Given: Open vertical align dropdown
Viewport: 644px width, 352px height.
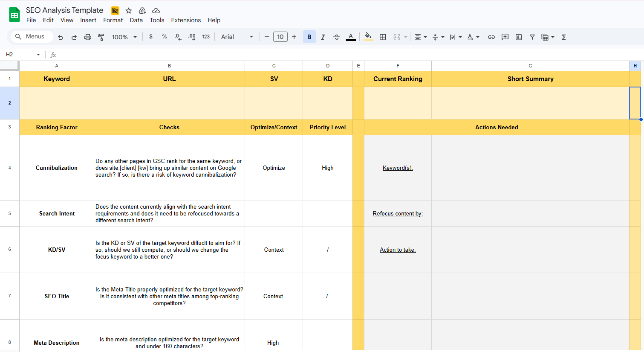Looking at the screenshot, I should point(438,37).
